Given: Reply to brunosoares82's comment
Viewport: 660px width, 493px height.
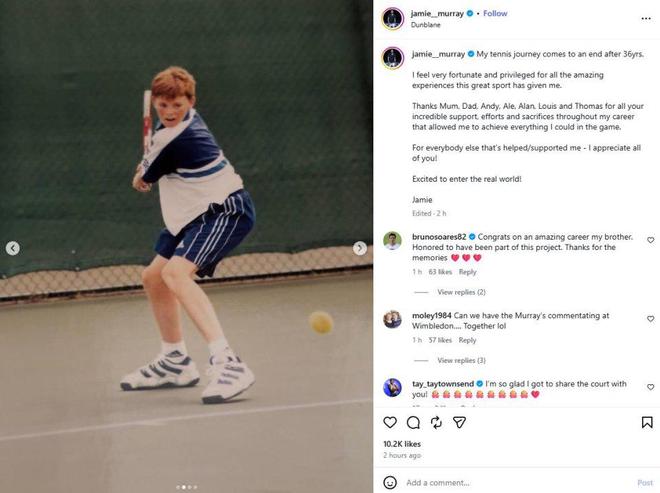Looking at the screenshot, I should [x=467, y=272].
